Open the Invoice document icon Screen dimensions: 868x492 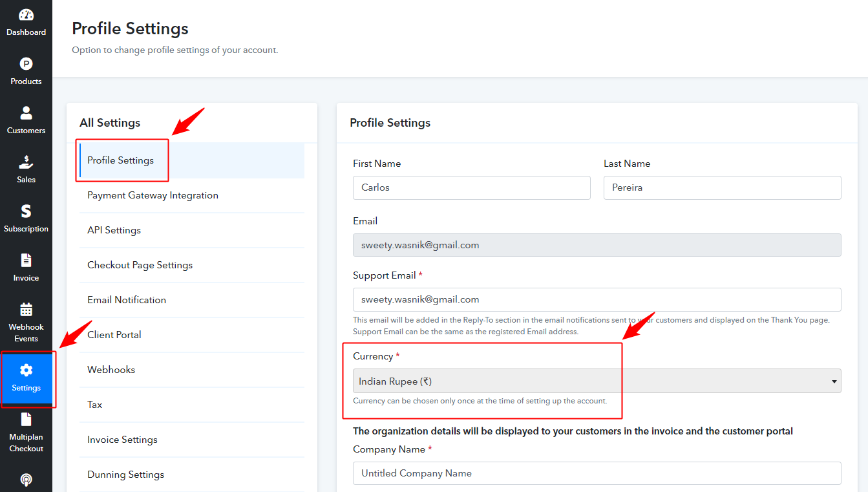point(26,261)
